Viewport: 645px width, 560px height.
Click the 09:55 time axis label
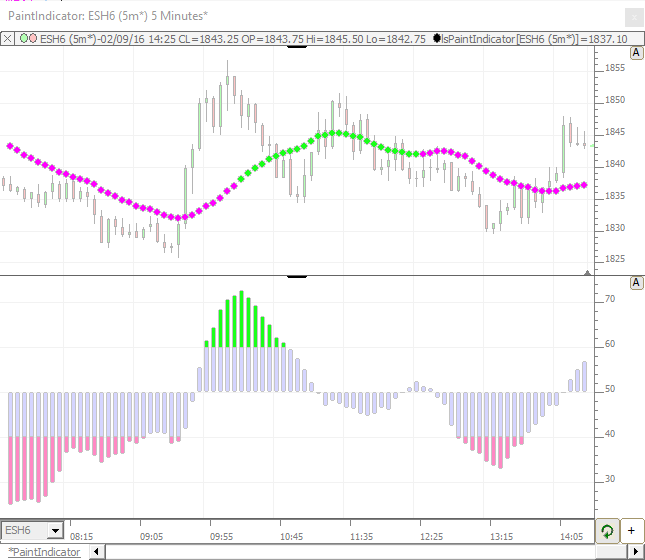click(x=221, y=537)
